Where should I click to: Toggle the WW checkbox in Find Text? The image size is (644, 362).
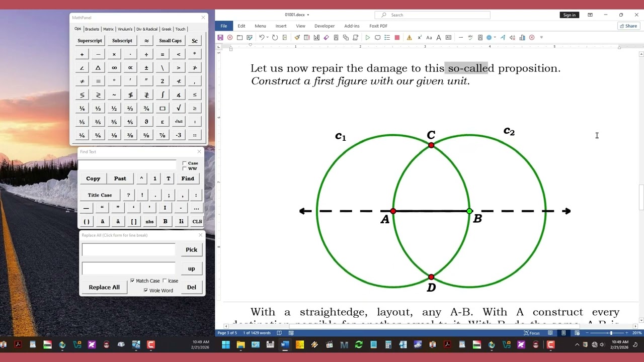(185, 168)
